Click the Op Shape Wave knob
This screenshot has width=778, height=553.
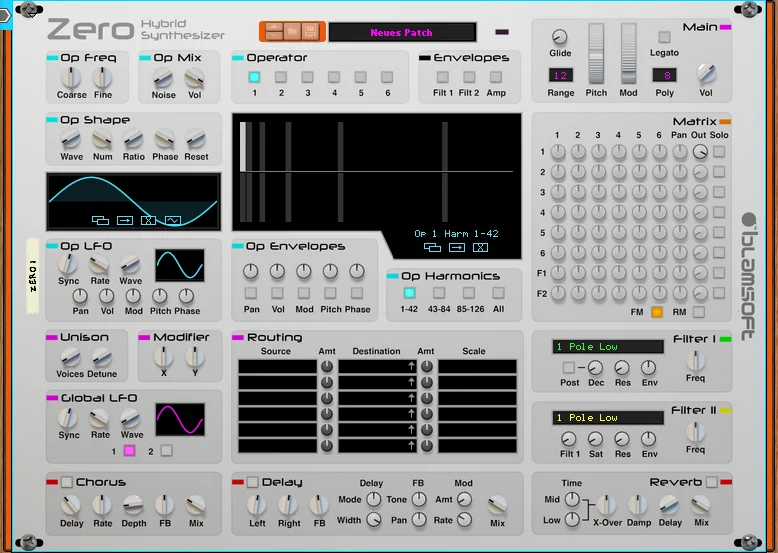[71, 139]
